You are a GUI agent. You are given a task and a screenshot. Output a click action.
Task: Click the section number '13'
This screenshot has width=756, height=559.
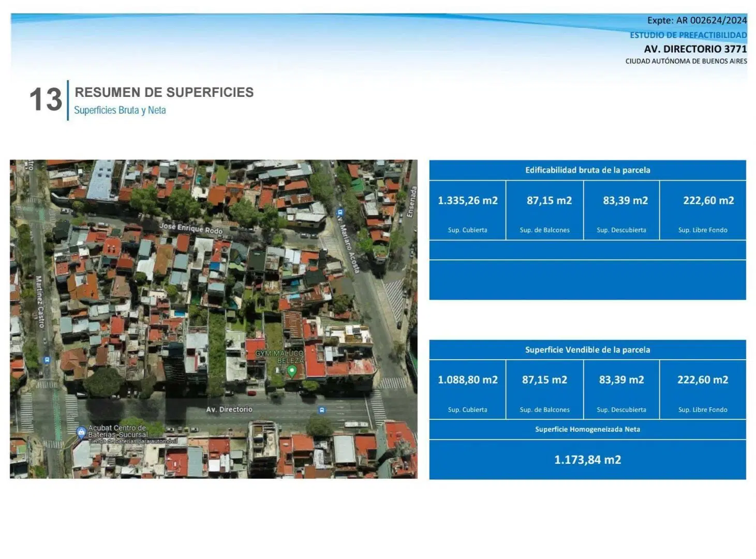click(x=46, y=99)
